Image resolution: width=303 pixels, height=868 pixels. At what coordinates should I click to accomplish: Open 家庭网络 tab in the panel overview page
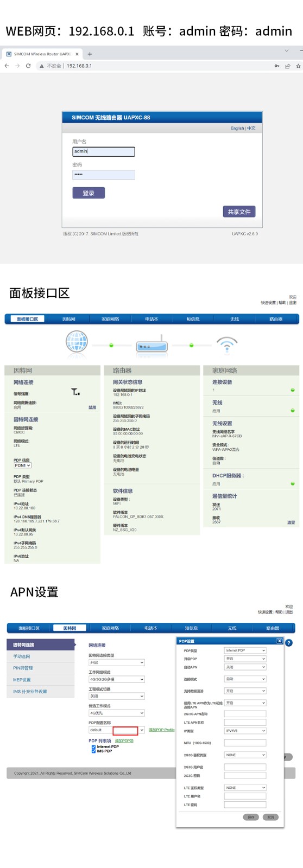click(110, 319)
